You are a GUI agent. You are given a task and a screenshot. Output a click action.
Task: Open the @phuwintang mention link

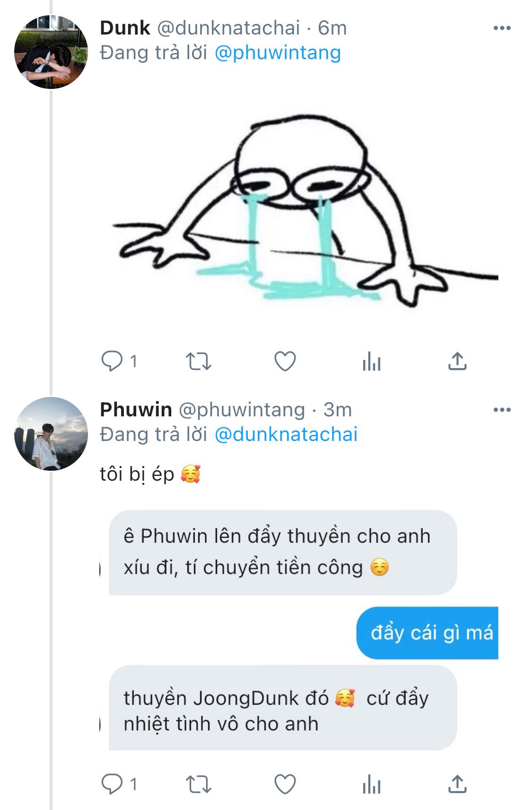[x=278, y=53]
